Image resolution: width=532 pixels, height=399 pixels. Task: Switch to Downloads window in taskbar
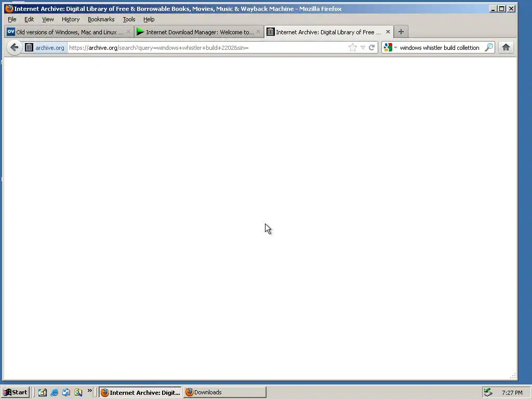225,392
